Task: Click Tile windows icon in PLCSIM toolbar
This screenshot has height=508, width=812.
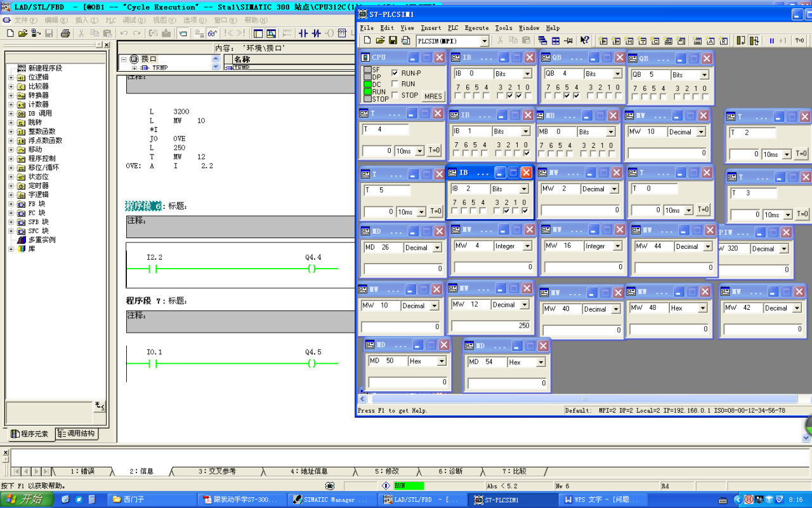Action: pyautogui.click(x=556, y=41)
